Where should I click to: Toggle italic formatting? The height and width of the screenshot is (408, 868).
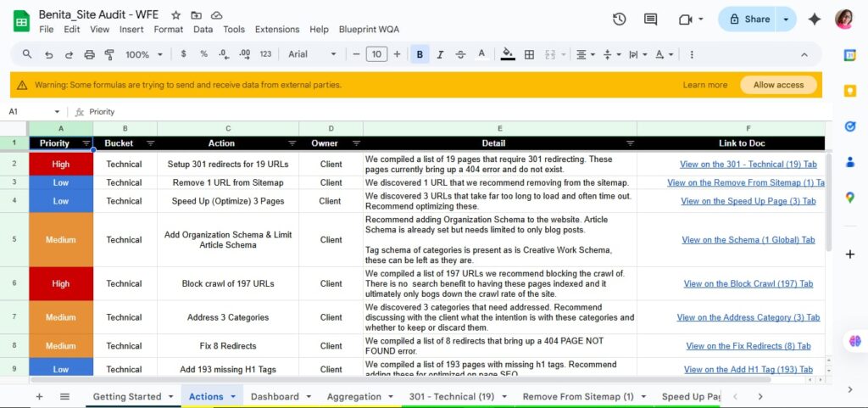click(440, 54)
